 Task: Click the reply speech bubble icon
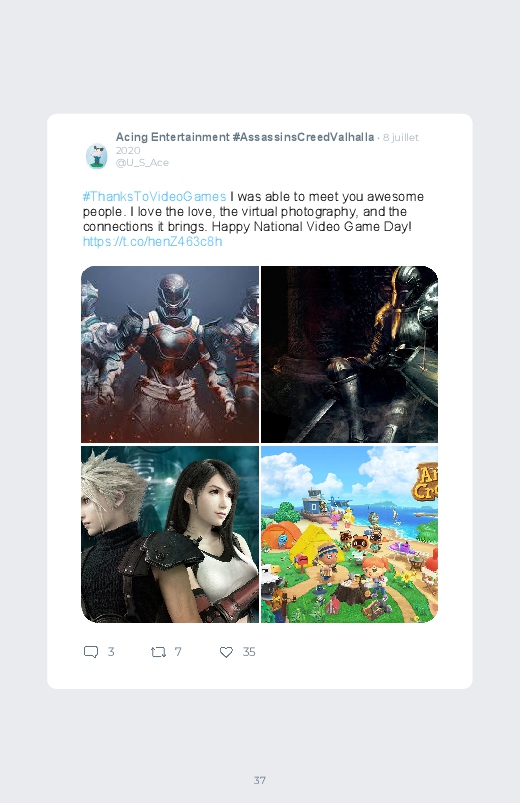91,652
